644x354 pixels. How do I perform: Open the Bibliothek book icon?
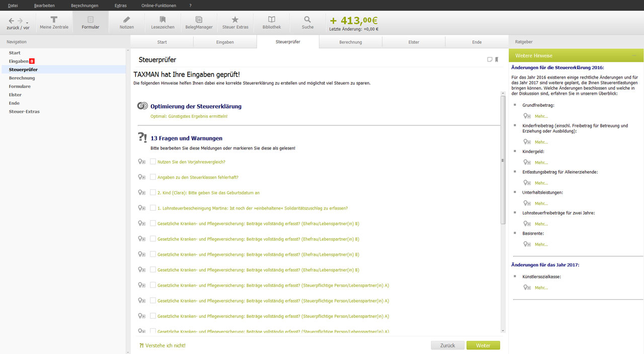tap(272, 22)
